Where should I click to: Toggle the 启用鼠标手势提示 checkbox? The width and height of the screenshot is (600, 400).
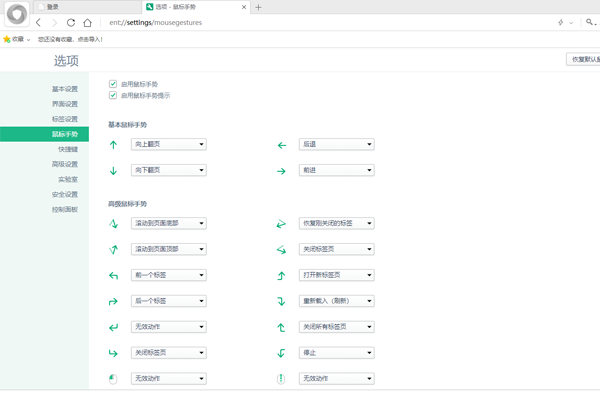113,95
